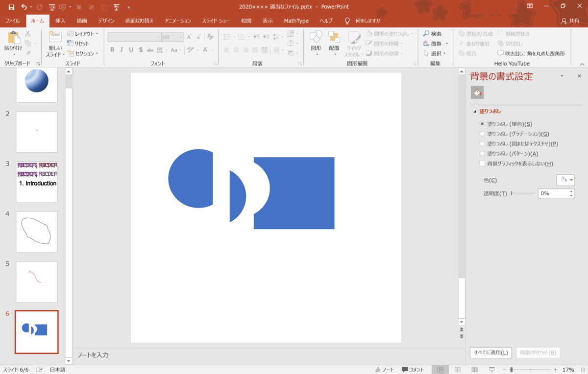Viewport: 588px width, 374px height.
Task: Switch to Slide Sorter view
Action: coord(458,370)
